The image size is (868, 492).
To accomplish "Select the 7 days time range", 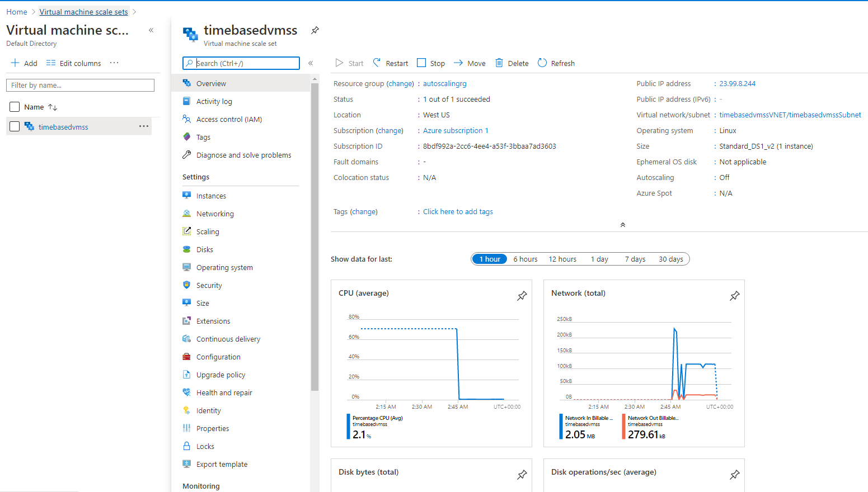I will (635, 259).
